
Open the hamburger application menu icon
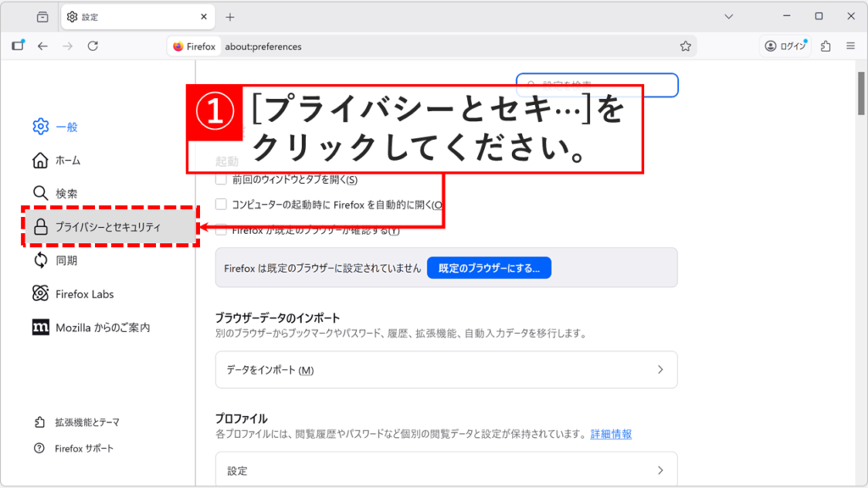coord(851,47)
